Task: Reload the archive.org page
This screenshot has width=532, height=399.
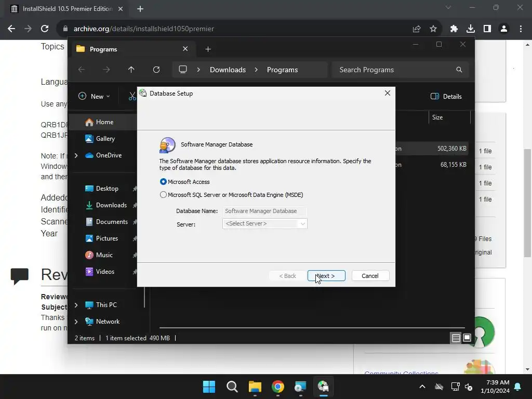Action: click(x=45, y=29)
